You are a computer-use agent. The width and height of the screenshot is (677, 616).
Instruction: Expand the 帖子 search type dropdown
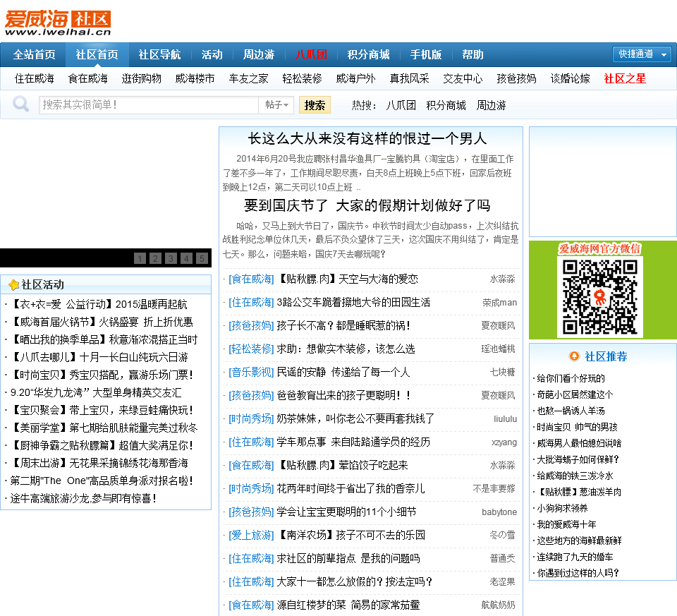277,105
